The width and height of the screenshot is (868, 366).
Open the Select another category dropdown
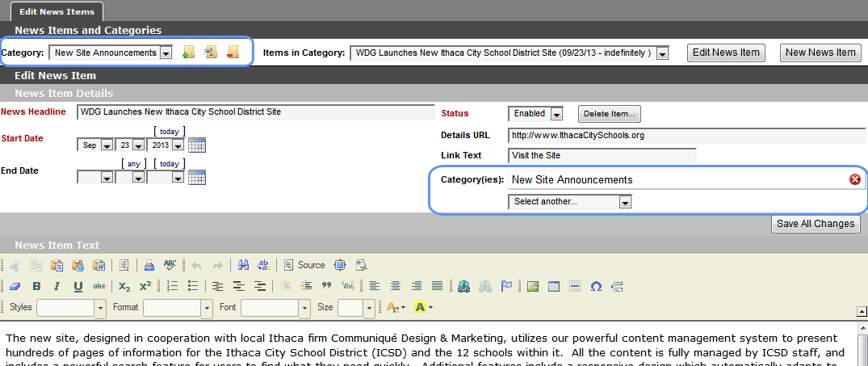[x=570, y=201]
